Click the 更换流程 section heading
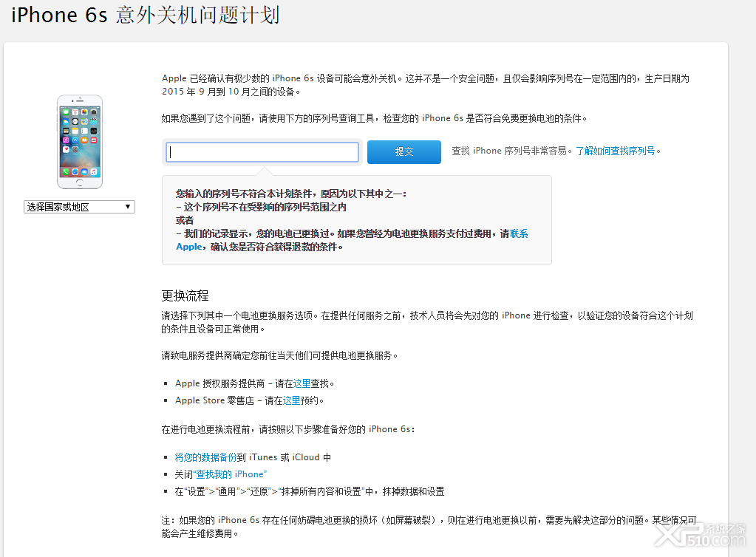Screen dimensions: 756x557 (x=185, y=295)
